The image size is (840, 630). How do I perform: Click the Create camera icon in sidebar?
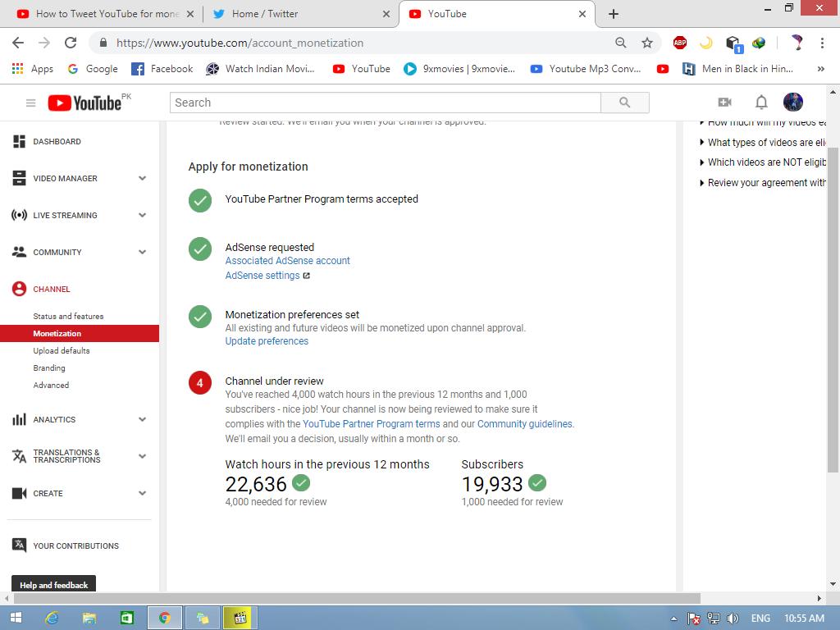tap(20, 493)
